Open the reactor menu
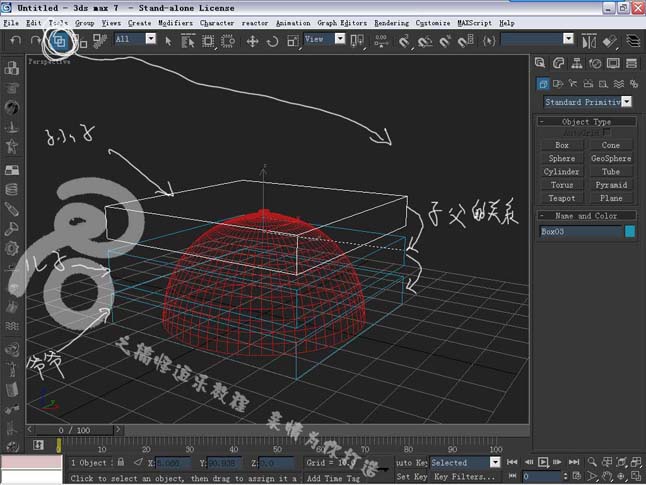 click(255, 23)
